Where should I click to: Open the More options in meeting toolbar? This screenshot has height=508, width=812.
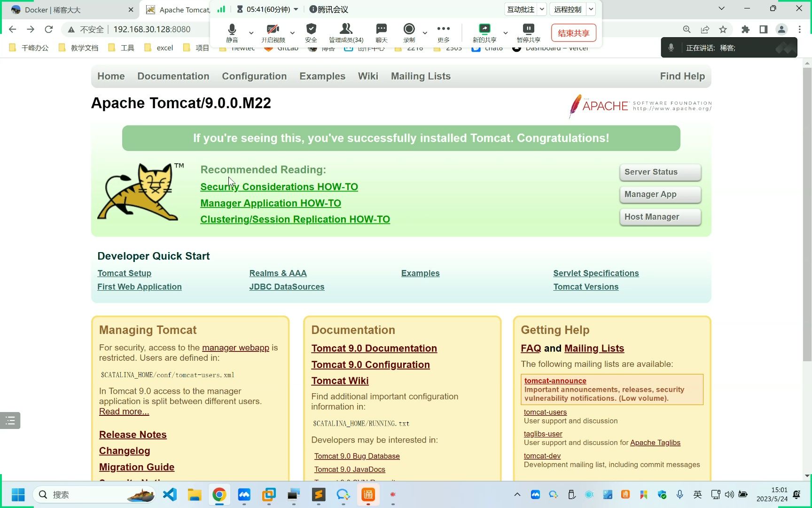pos(444,33)
